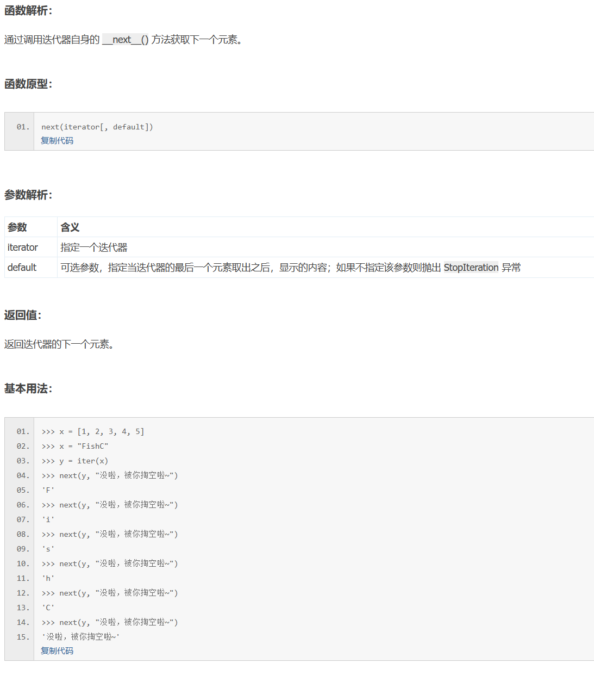
Task: Click code line 14 with the next(y, ...) call
Action: point(110,622)
